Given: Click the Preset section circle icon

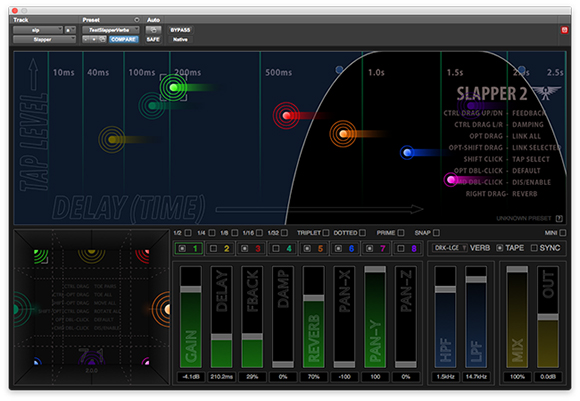Looking at the screenshot, I should pos(137,20).
